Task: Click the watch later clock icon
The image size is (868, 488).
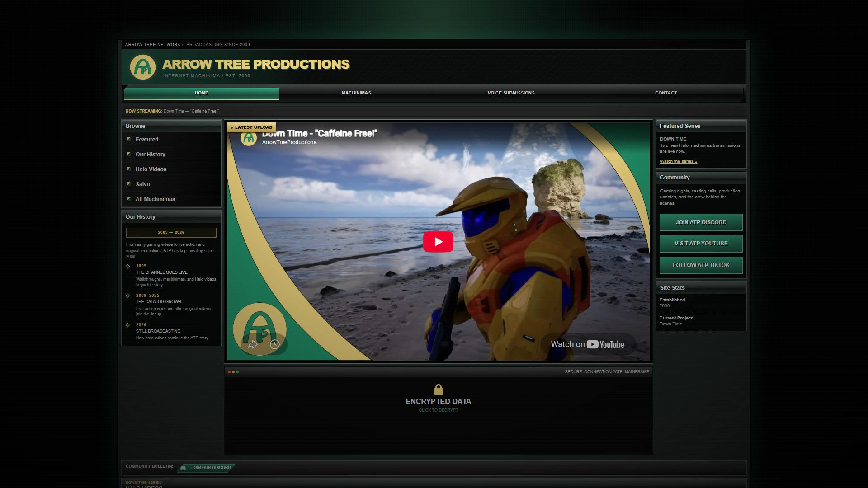Action: (x=275, y=345)
